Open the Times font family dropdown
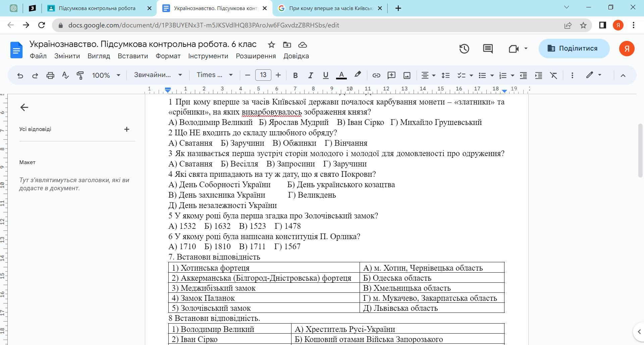 [214, 75]
